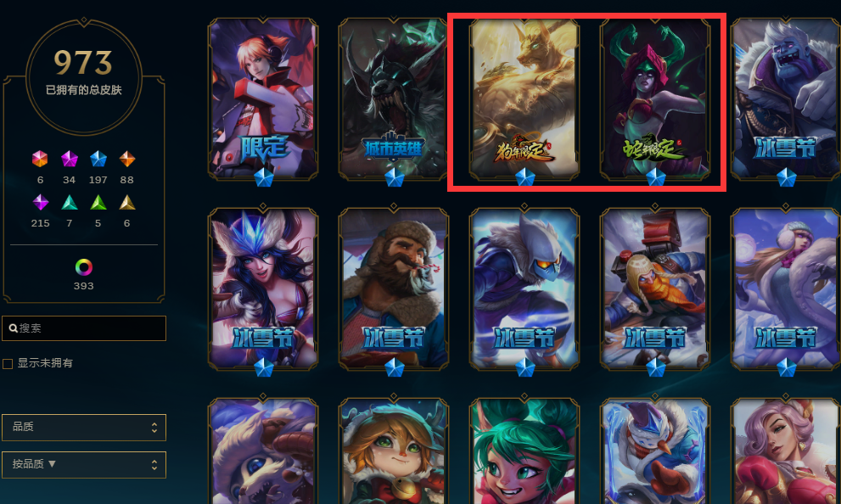Open the 品质 dropdown filter
This screenshot has width=841, height=504.
pyautogui.click(x=84, y=428)
